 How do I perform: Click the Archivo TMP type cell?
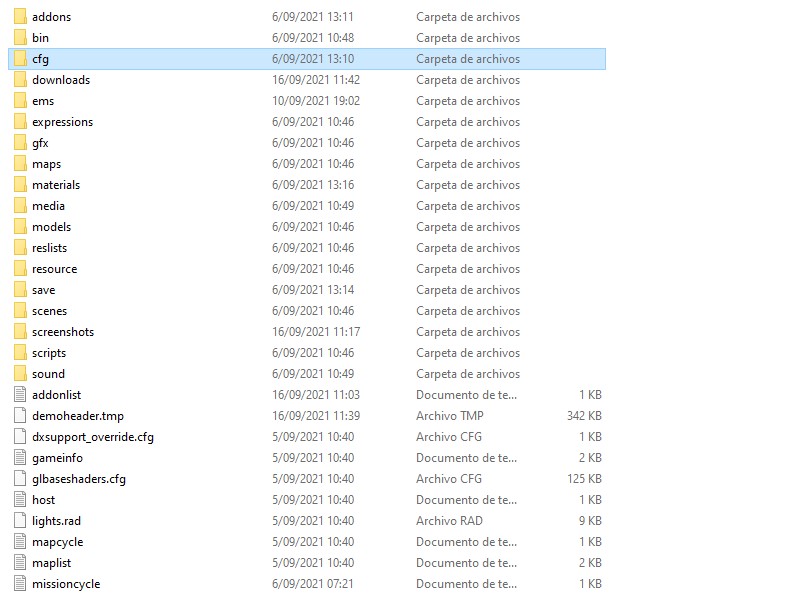pyautogui.click(x=450, y=416)
